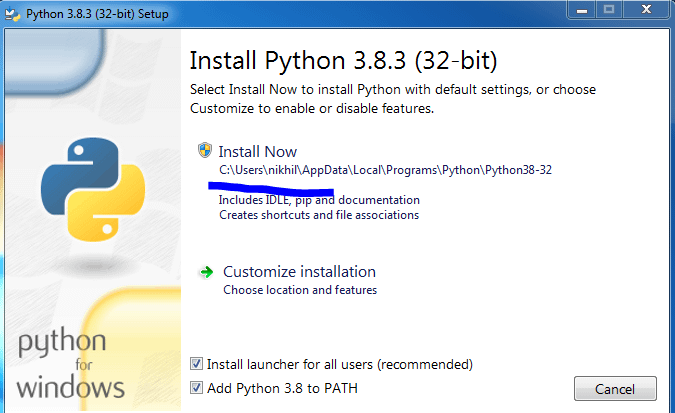Click 'Creates shortcuts and file associations' text
This screenshot has width=675, height=413.
(x=319, y=215)
